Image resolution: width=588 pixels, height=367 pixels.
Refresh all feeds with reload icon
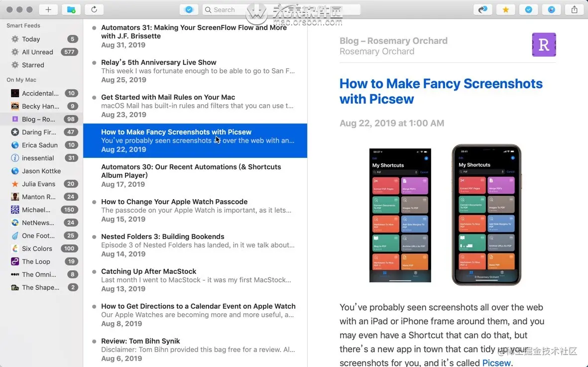94,9
